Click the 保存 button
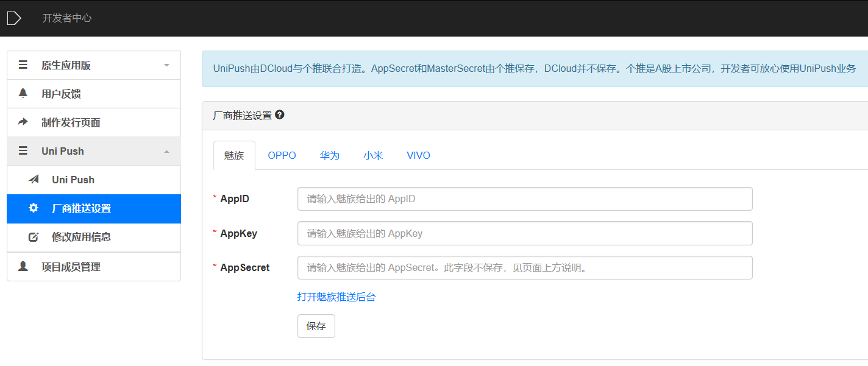This screenshot has height=366, width=868. [x=316, y=326]
